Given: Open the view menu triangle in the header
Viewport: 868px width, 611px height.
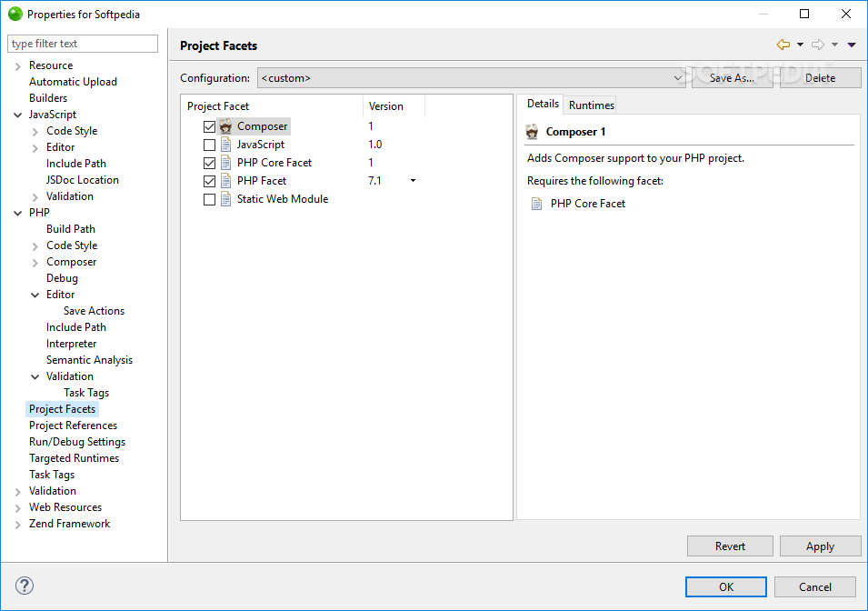Looking at the screenshot, I should click(852, 45).
